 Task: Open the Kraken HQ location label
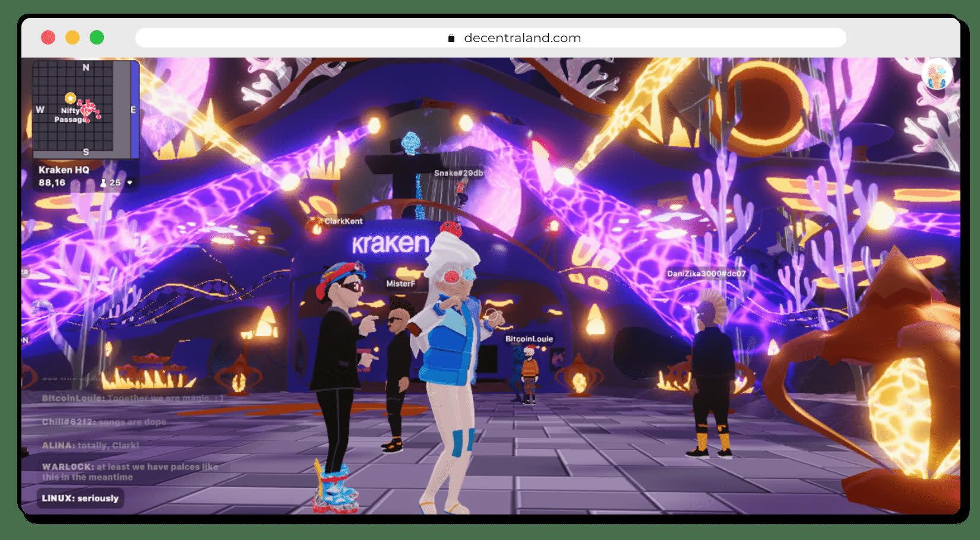pyautogui.click(x=64, y=170)
